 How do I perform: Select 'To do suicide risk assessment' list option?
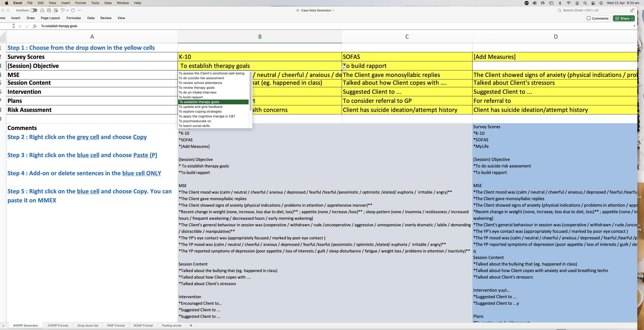pyautogui.click(x=213, y=78)
